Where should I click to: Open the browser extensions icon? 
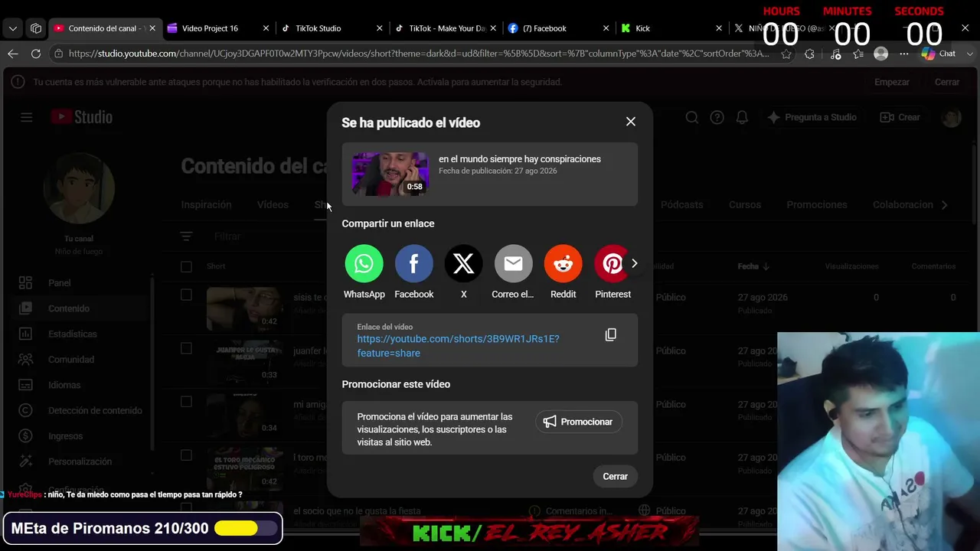click(x=810, y=54)
